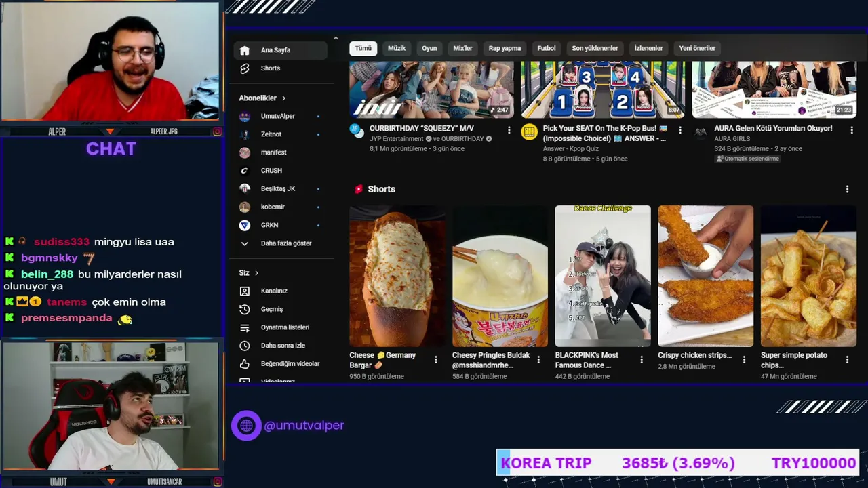
Task: Open CRUSH channel avatar in subscriptions
Action: tap(245, 171)
